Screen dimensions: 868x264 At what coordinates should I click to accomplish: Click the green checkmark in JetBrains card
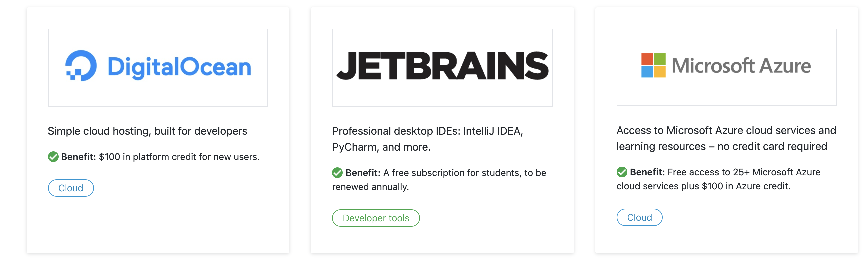coord(337,173)
